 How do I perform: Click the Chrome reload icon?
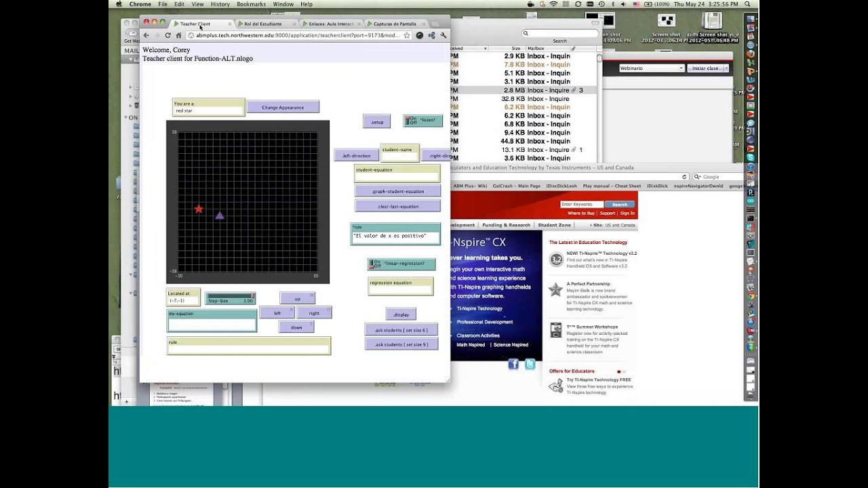coord(167,35)
